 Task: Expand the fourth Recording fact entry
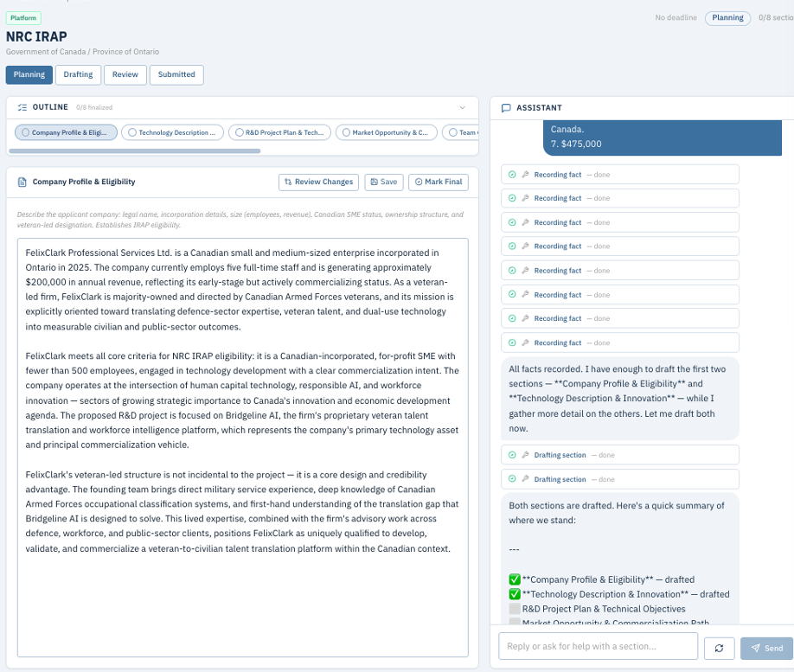coord(620,246)
